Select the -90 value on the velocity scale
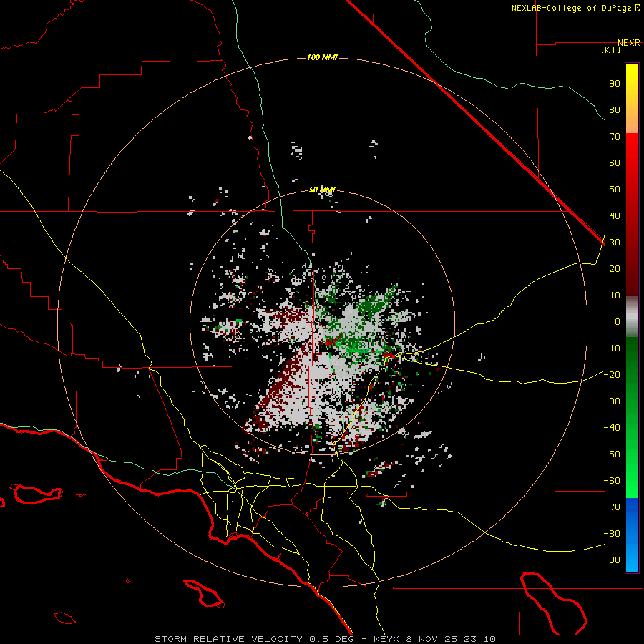The image size is (644, 644). 612,560
